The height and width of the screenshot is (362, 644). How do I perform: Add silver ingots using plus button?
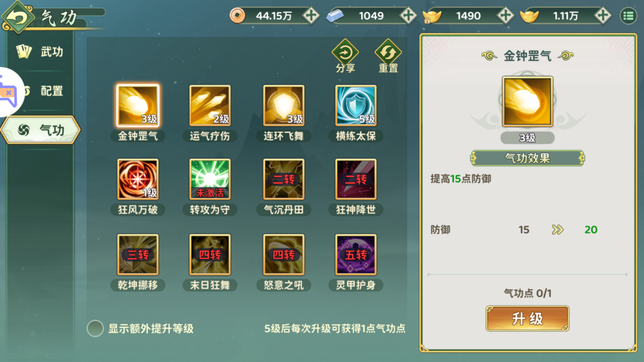(x=408, y=16)
